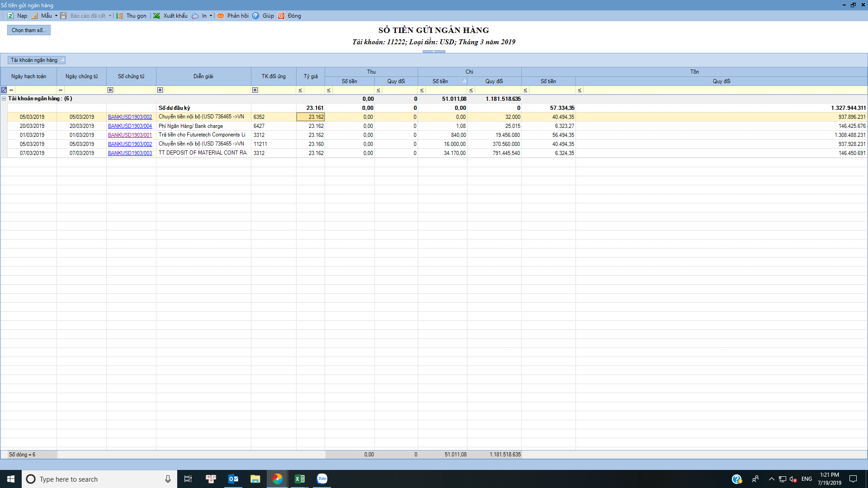Viewport: 868px width, 488px height.
Task: Sort by Ngày hạch toán column header
Action: point(29,76)
